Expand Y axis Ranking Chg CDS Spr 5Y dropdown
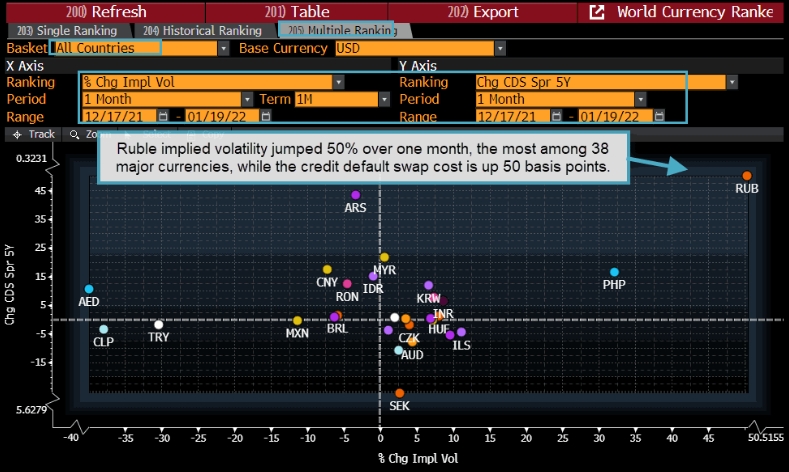 point(733,82)
